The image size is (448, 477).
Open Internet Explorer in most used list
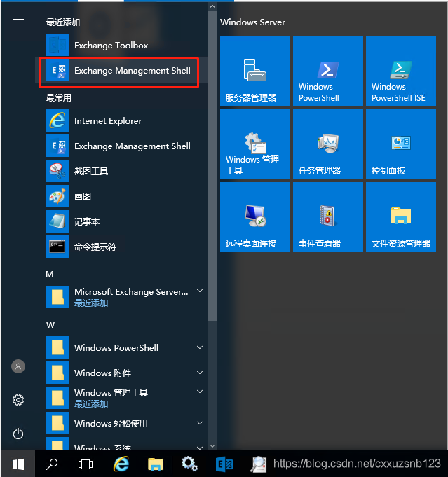[122, 121]
